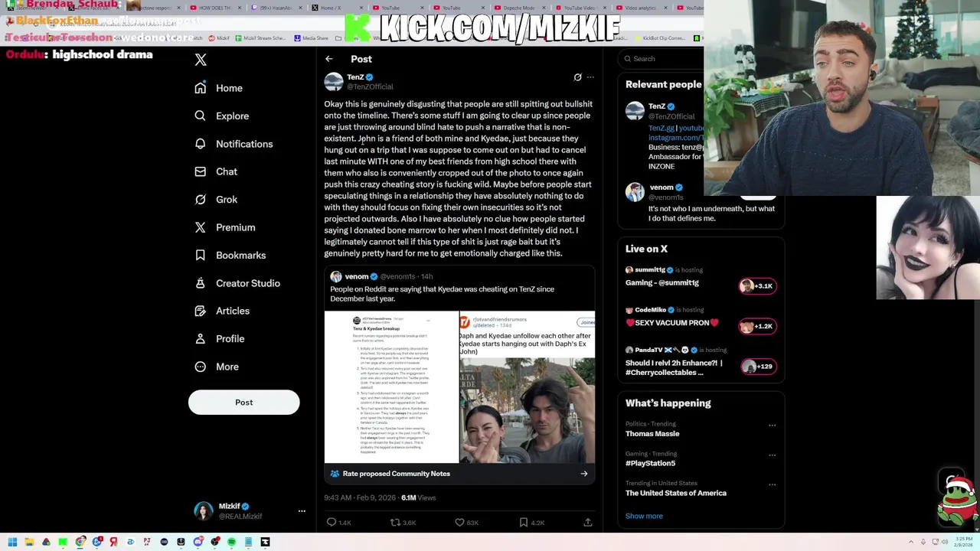Open Creator Studio via its icon

[200, 283]
